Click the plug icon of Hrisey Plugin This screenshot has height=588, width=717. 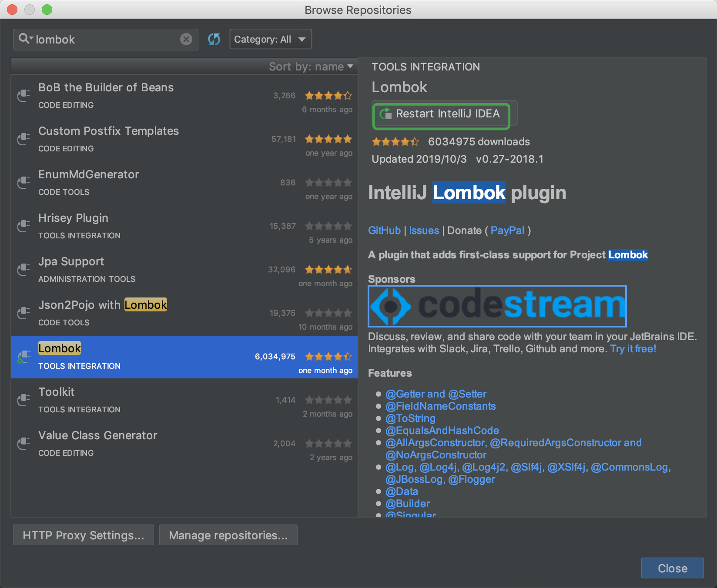click(23, 226)
